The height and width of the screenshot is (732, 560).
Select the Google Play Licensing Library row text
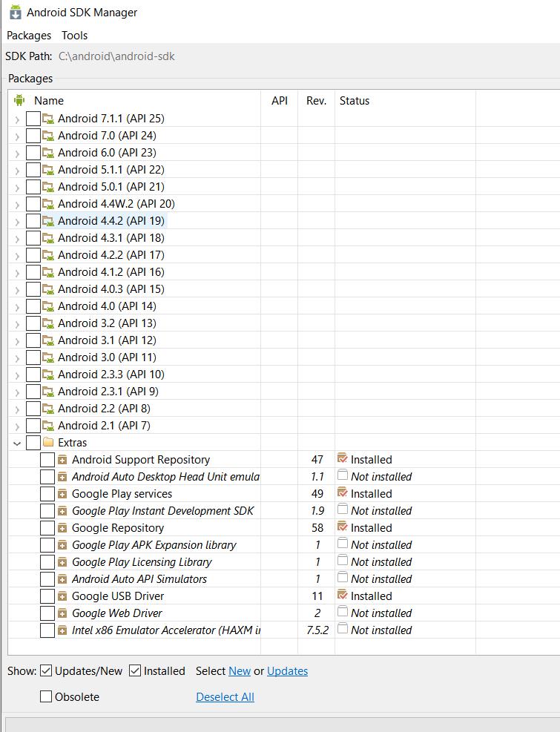point(142,562)
